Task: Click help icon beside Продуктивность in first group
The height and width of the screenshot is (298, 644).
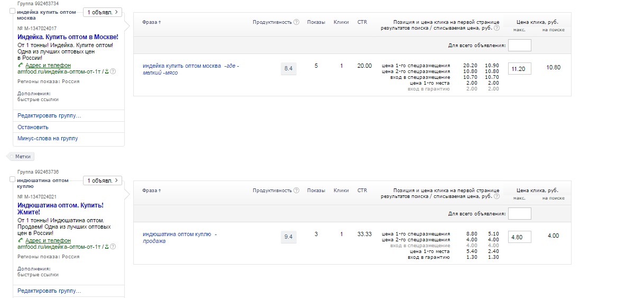Action: coord(297,22)
